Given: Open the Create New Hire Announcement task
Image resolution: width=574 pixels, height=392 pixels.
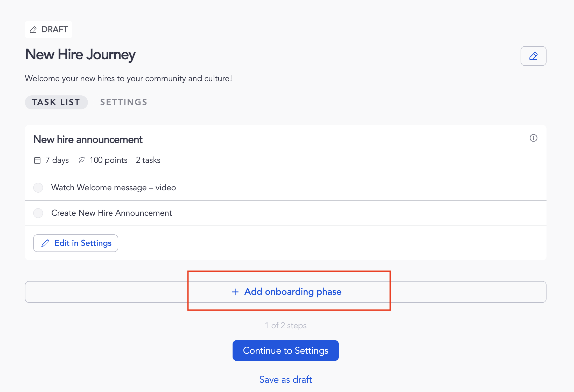Looking at the screenshot, I should pos(111,213).
